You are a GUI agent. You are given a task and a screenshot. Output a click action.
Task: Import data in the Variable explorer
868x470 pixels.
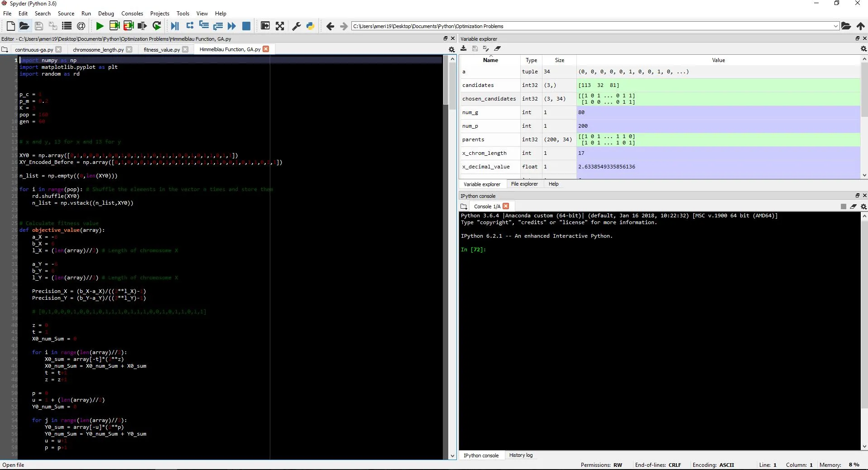point(464,48)
